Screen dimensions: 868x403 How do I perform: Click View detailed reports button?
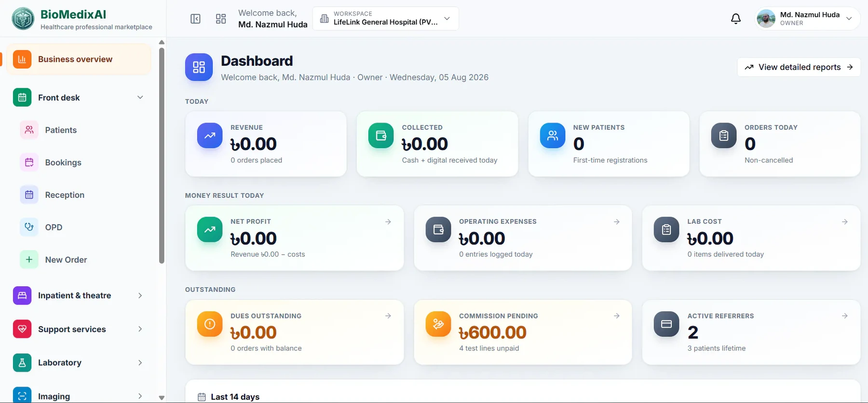click(799, 67)
